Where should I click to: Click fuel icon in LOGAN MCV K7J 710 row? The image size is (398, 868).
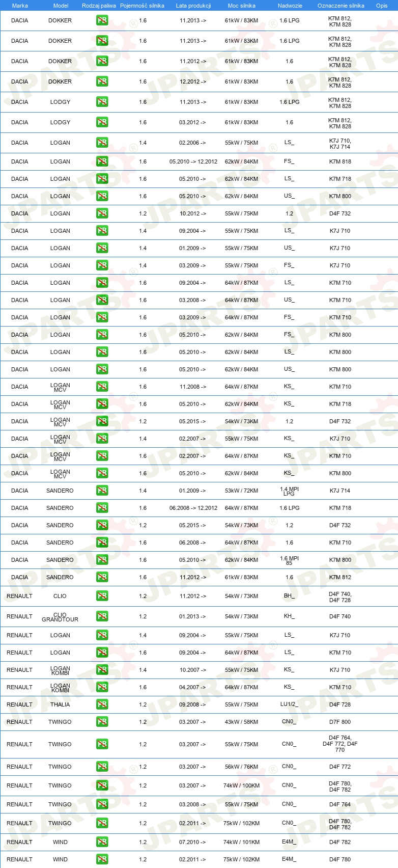pos(102,439)
